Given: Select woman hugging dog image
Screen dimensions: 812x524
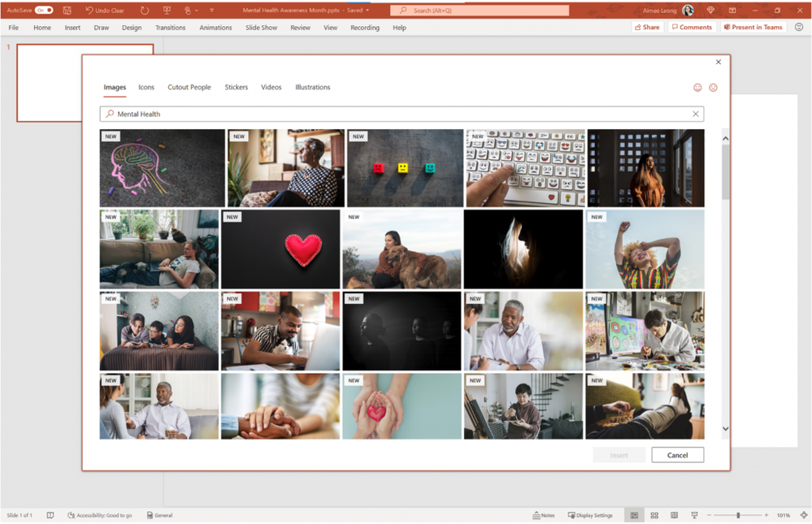Looking at the screenshot, I should pyautogui.click(x=402, y=249).
